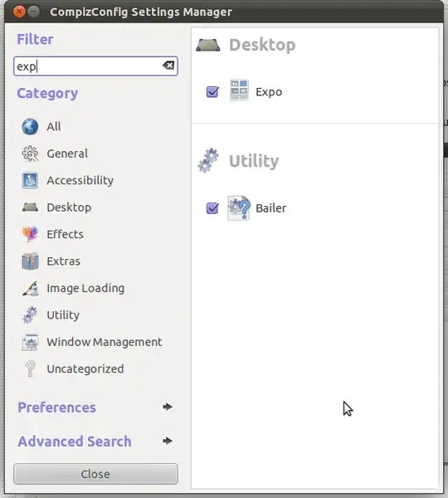The width and height of the screenshot is (448, 498).
Task: Uncheck the Bailer plugin checkbox
Action: [x=212, y=208]
